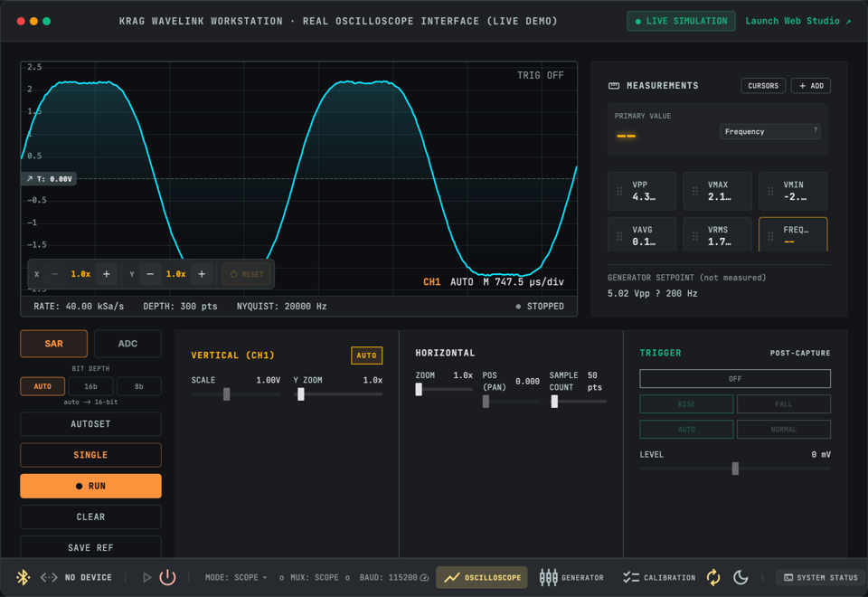Screen dimensions: 868x597
Task: Switch to the Oscilloscope tab
Action: (482, 577)
